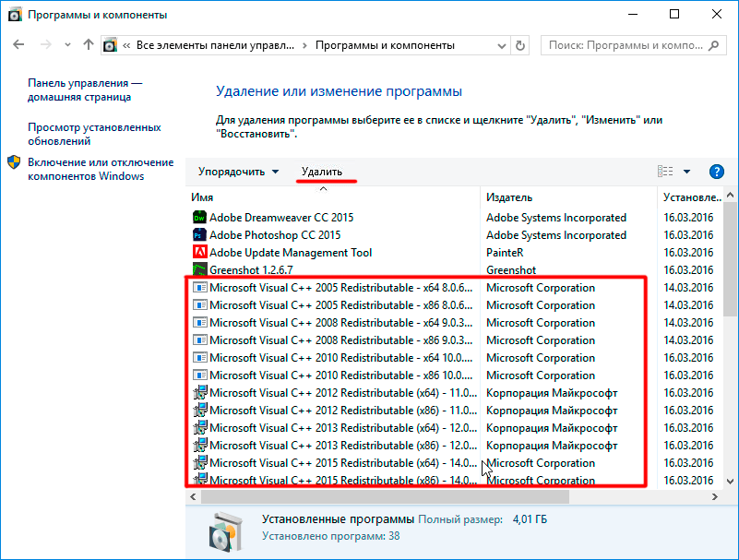Select Microsoft Visual C++ 2012 Redistributable (x86) name
Image resolution: width=739 pixels, height=560 pixels.
click(x=343, y=411)
